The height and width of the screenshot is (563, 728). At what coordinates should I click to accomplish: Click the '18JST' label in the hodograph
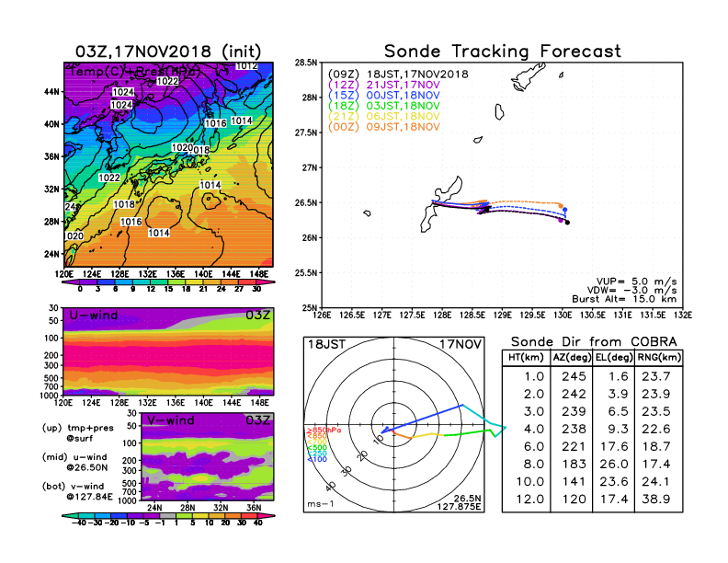coord(327,345)
